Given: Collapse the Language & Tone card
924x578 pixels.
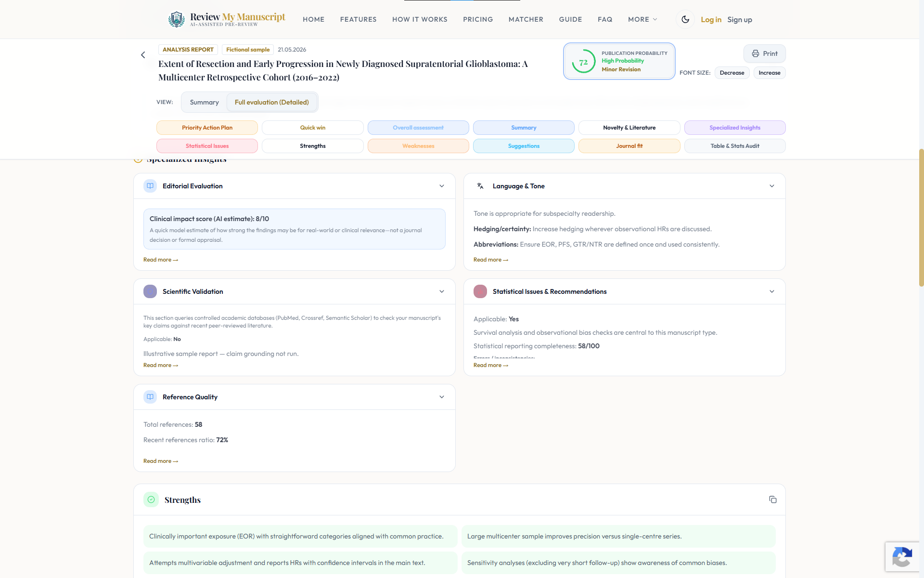Looking at the screenshot, I should coord(772,186).
